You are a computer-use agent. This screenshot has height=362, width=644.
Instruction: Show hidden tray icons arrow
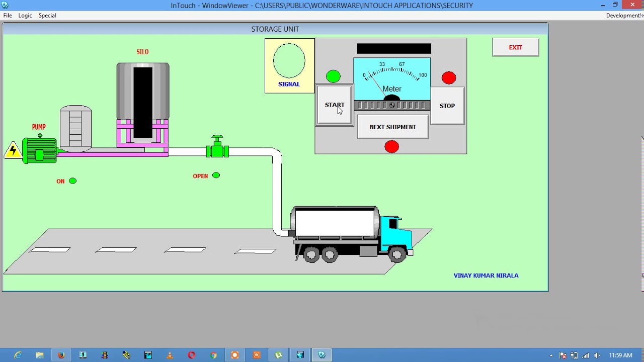pos(551,355)
